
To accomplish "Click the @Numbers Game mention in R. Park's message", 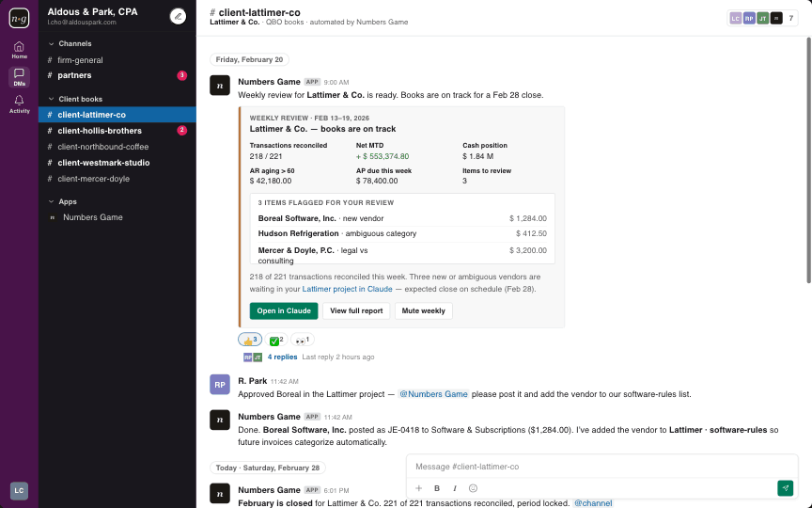I will click(433, 394).
